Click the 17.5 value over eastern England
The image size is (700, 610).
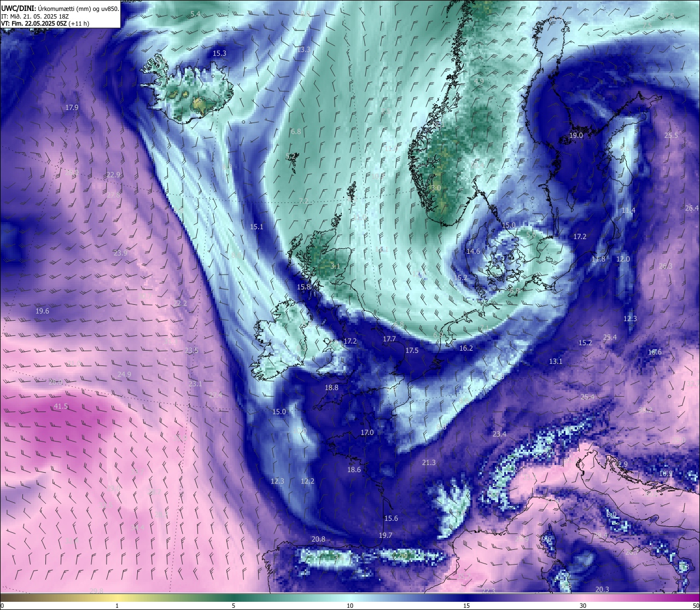(x=412, y=351)
